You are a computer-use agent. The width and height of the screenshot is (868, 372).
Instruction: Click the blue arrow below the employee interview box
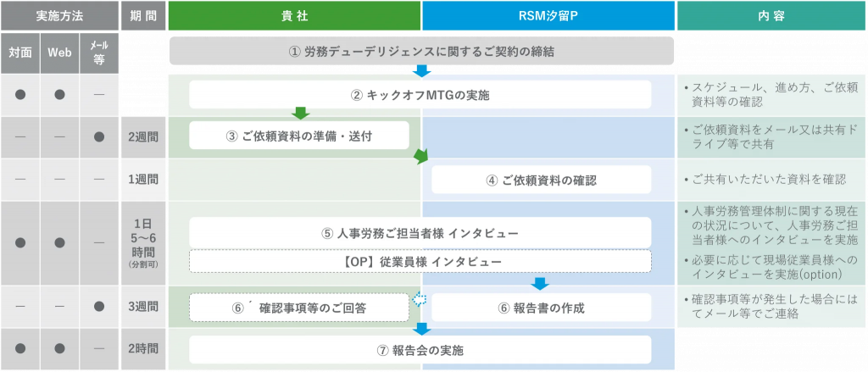[540, 283]
